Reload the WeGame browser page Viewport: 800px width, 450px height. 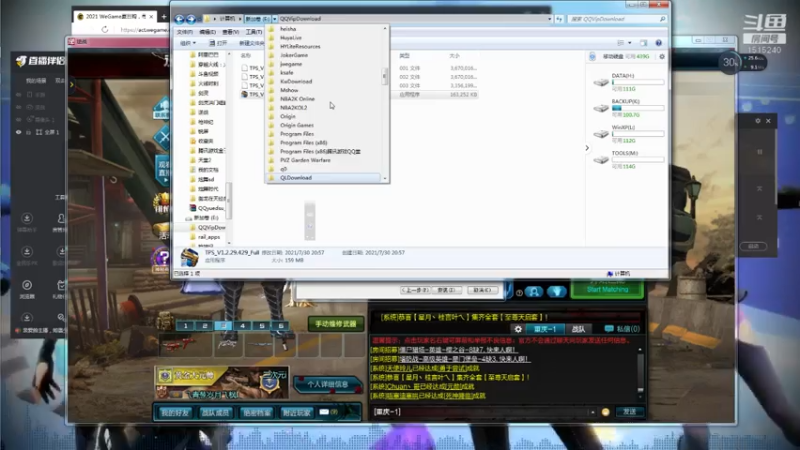pyautogui.click(x=105, y=30)
